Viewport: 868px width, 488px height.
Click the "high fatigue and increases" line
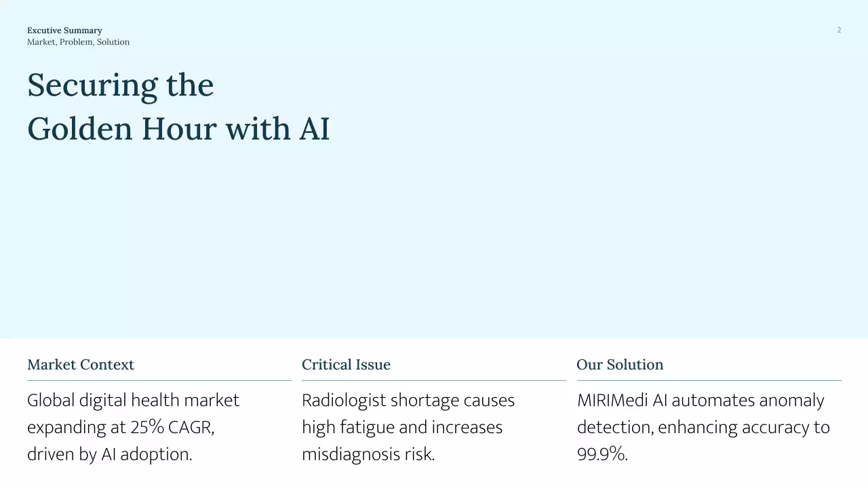[x=402, y=428]
